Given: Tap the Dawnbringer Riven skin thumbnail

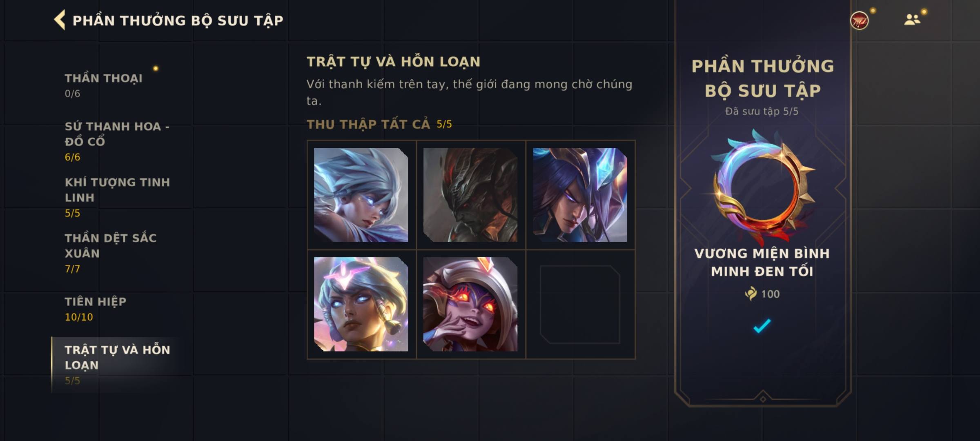Looking at the screenshot, I should click(x=361, y=195).
